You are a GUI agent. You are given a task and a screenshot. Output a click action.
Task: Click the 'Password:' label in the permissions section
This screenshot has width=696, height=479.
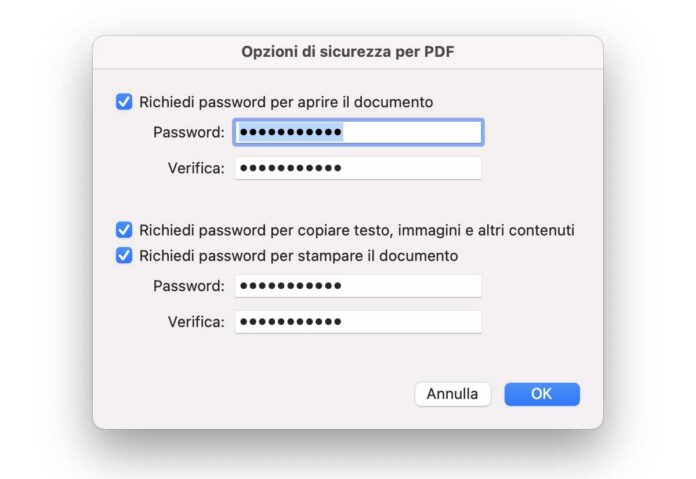189,286
